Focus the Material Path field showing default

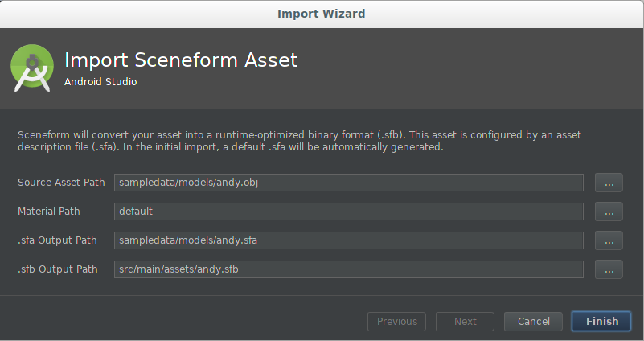coord(348,212)
